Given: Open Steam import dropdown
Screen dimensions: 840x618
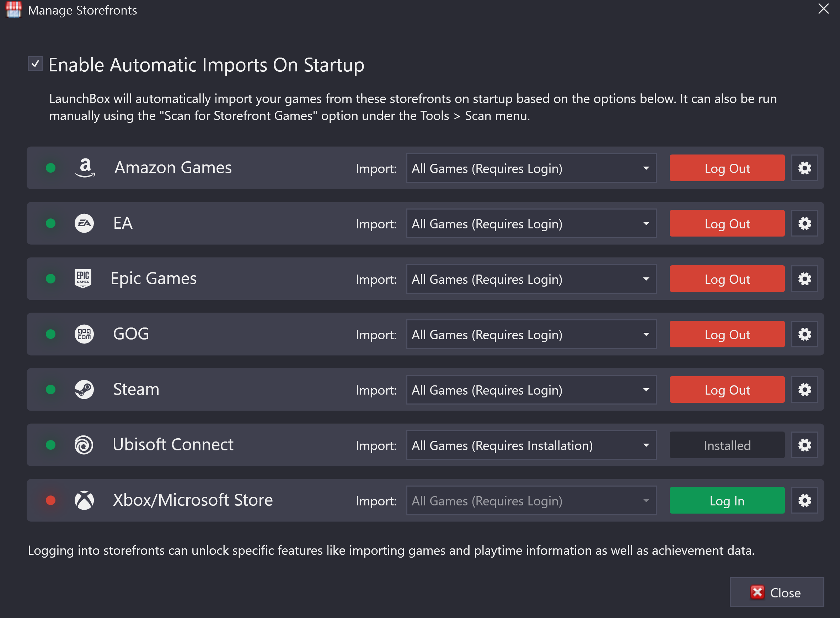Looking at the screenshot, I should [531, 390].
